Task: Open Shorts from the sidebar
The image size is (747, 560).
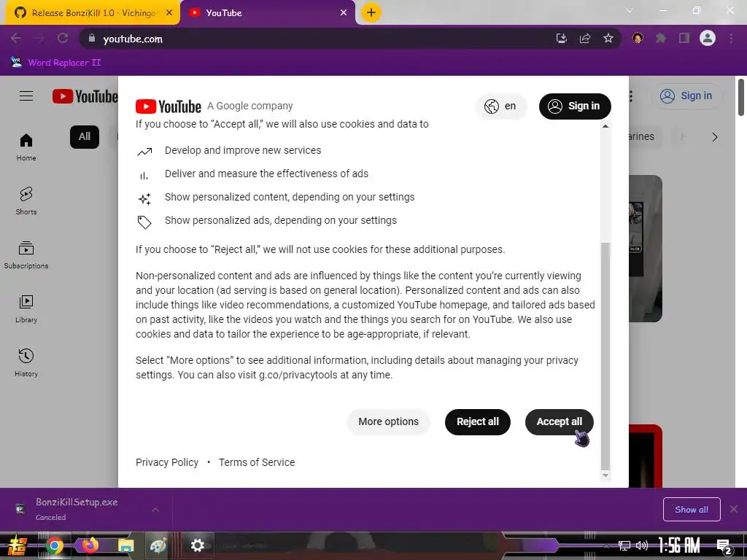Action: point(26,201)
